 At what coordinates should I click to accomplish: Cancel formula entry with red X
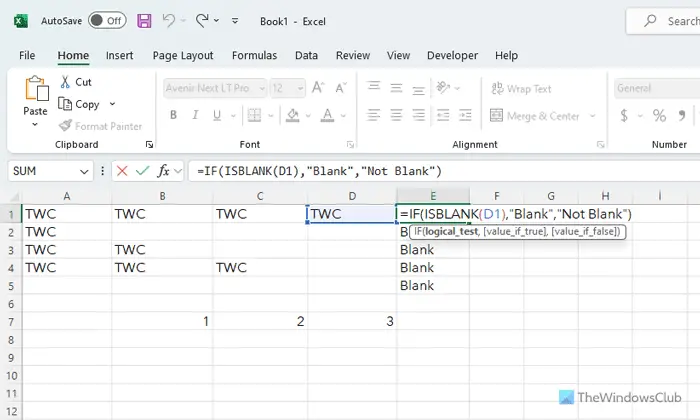pyautogui.click(x=122, y=171)
